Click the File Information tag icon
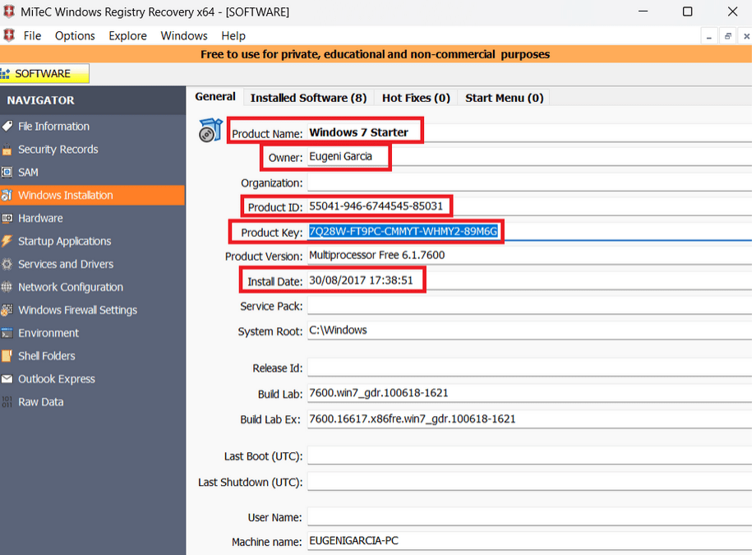The image size is (756, 555). click(x=7, y=127)
